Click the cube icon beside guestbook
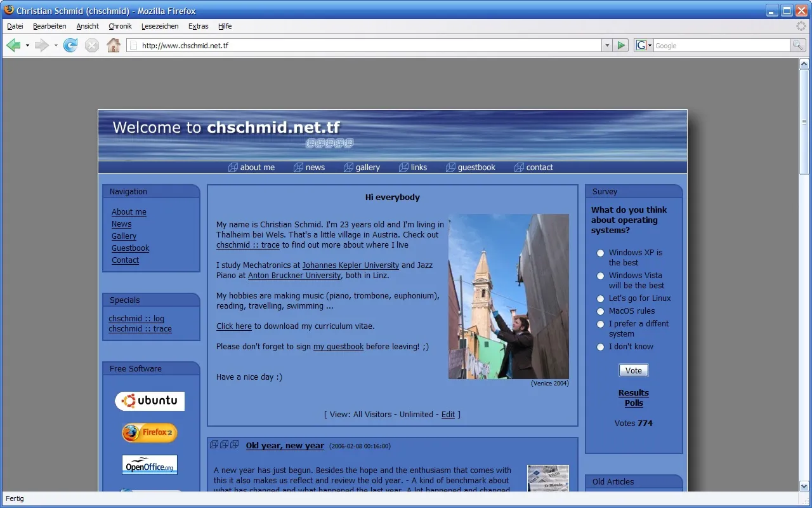Viewport: 812px width, 508px height. tap(450, 168)
